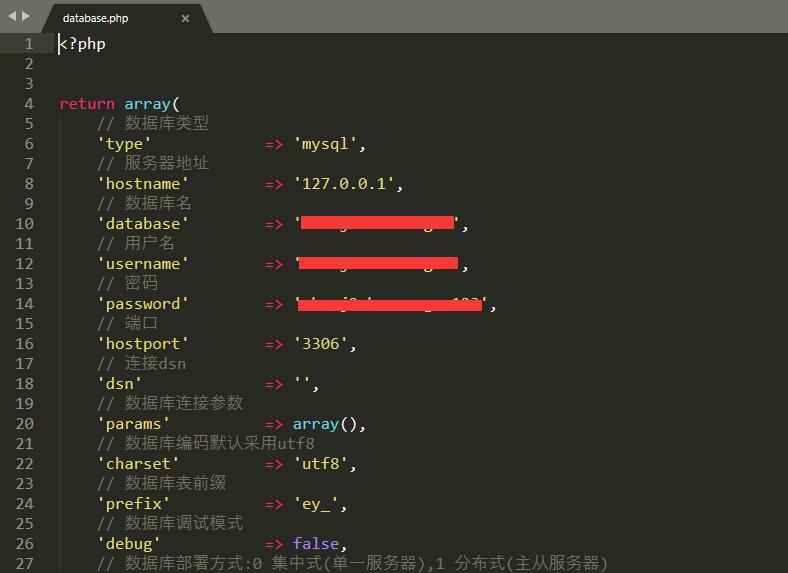The width and height of the screenshot is (788, 573).
Task: Click the 'hostport' key text
Action: 143,344
